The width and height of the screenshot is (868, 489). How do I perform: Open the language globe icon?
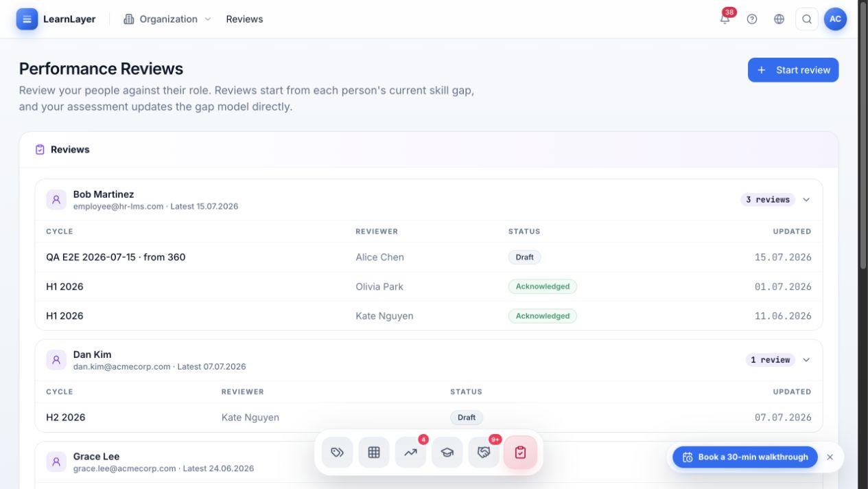779,19
